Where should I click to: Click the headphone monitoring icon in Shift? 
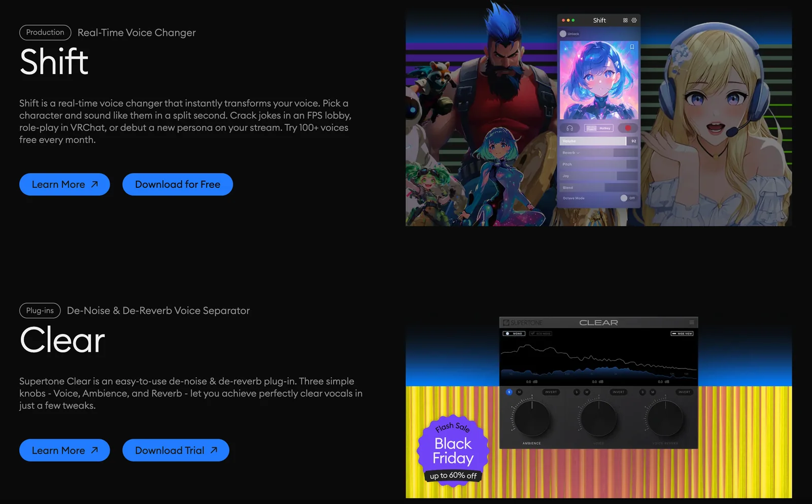coord(570,128)
